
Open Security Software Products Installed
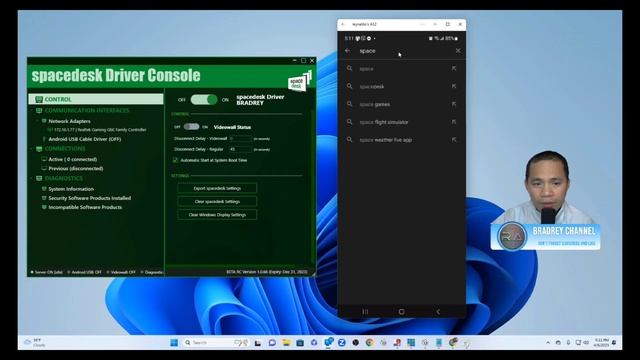(89, 198)
